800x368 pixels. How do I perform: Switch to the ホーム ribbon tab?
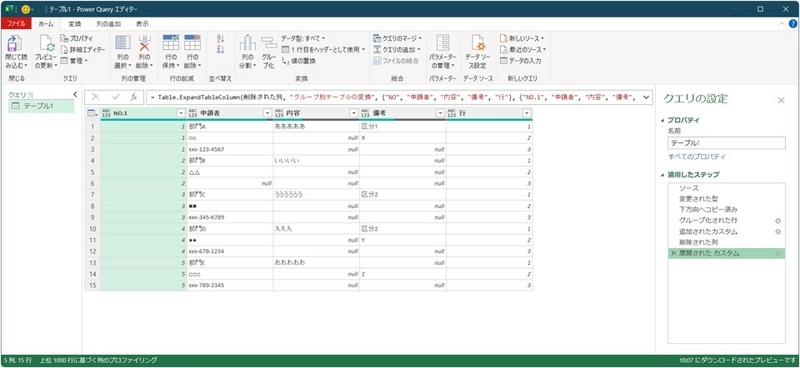(x=46, y=23)
